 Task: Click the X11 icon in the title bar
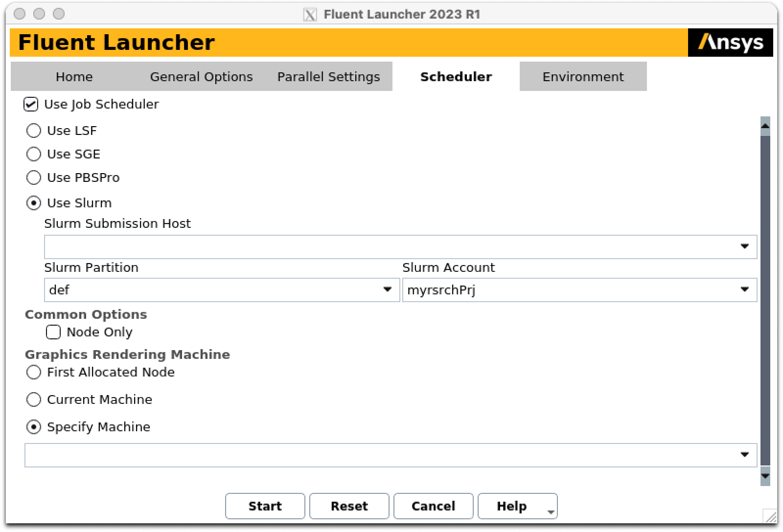pos(310,15)
